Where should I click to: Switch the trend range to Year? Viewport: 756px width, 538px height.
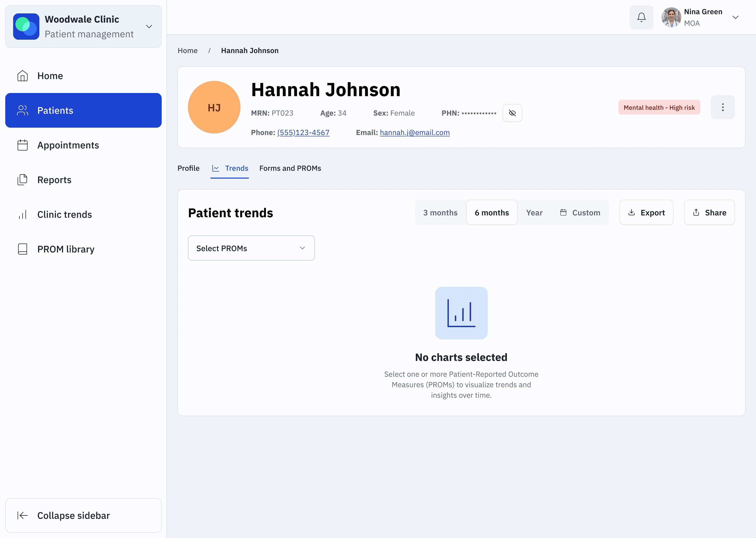tap(534, 212)
